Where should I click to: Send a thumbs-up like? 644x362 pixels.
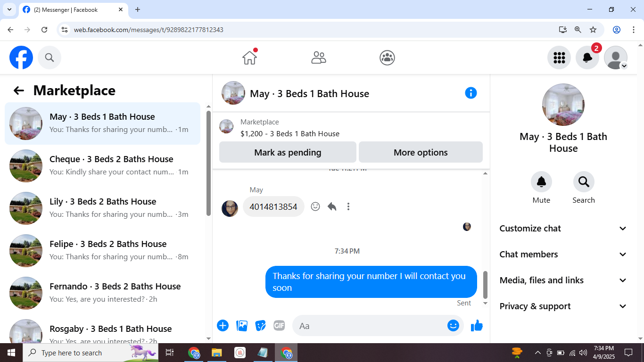477,325
